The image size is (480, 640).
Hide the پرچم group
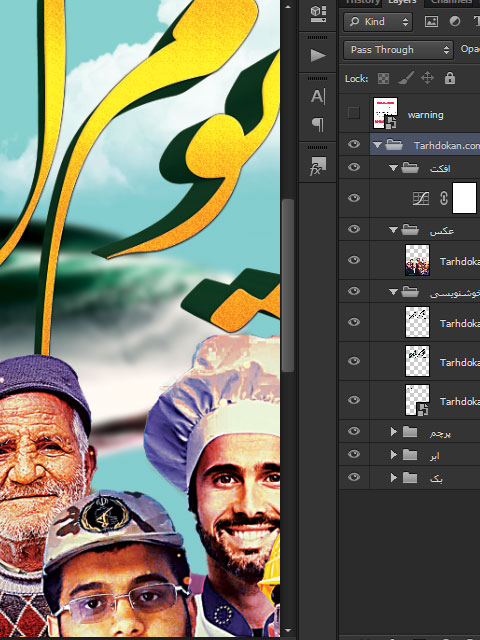coord(354,431)
